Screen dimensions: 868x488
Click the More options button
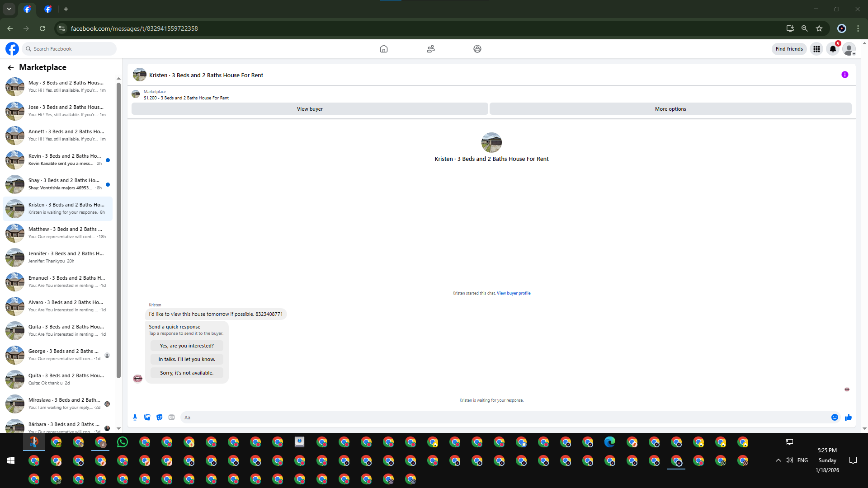670,109
